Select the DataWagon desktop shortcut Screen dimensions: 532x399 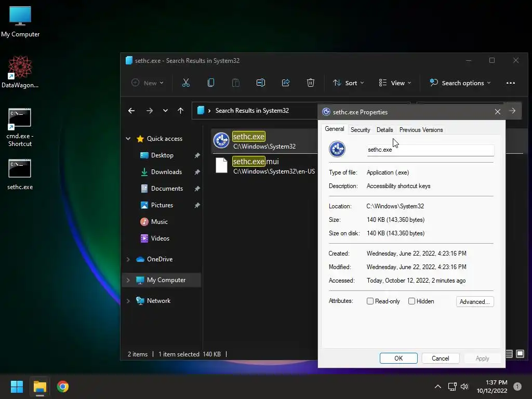[20, 72]
